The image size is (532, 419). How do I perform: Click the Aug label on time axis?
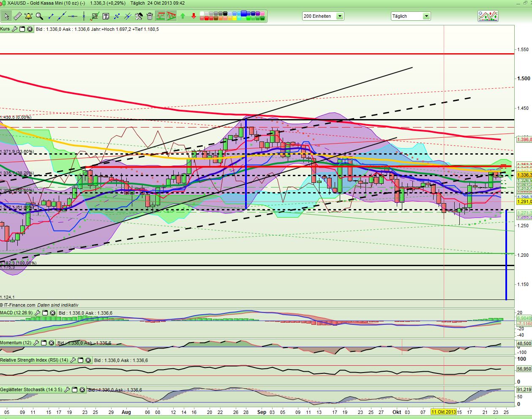126,412
